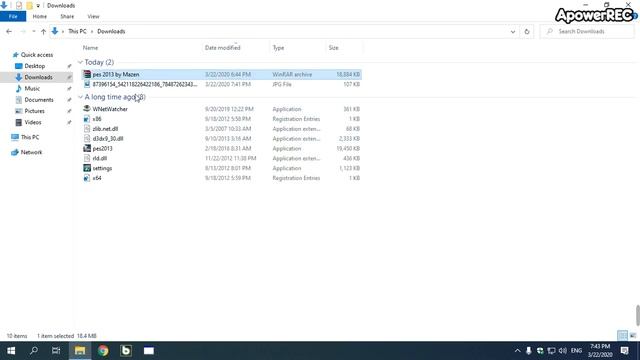Select the rld.dll file icon
Image resolution: width=640 pixels, height=360 pixels.
(x=87, y=158)
